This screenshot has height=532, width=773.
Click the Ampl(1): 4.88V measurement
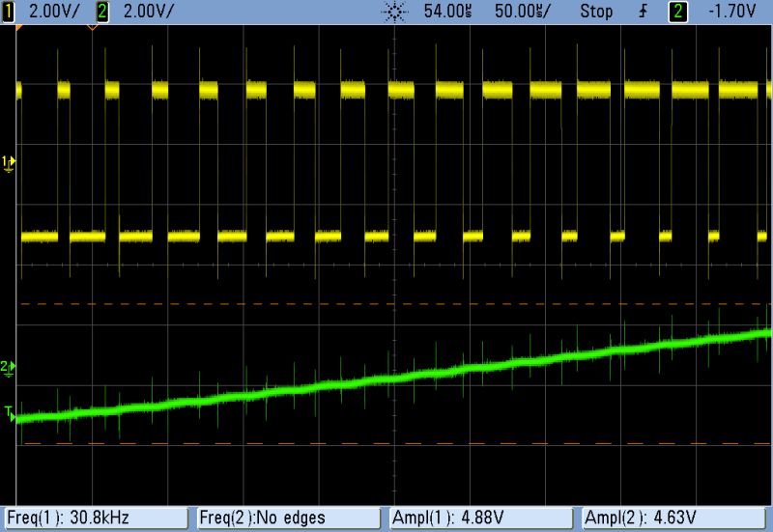[481, 518]
